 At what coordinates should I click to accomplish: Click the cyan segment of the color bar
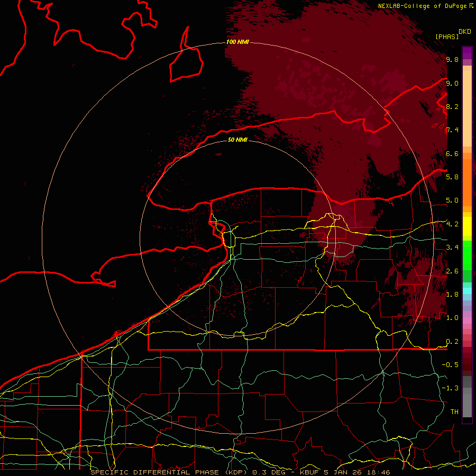(467, 291)
